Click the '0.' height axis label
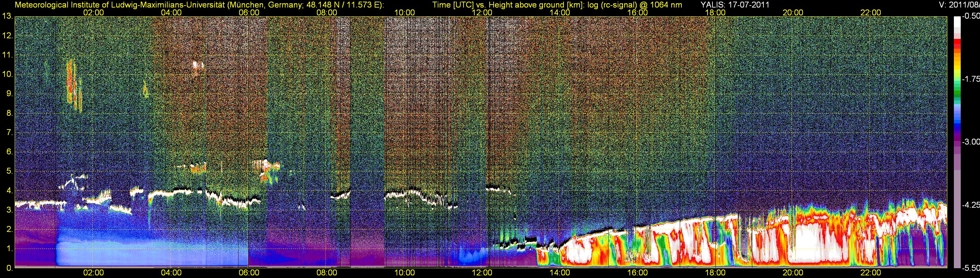The height and width of the screenshot is (278, 980). click(x=9, y=268)
